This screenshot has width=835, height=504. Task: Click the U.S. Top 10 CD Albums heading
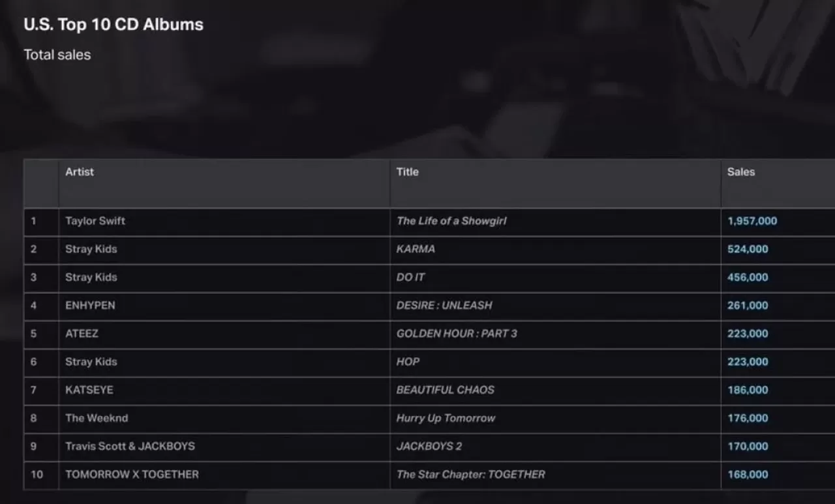point(114,25)
